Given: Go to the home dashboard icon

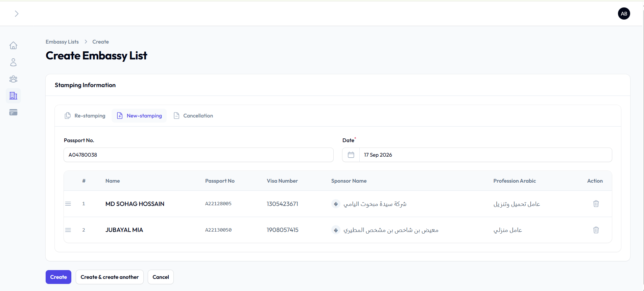Looking at the screenshot, I should point(14,45).
